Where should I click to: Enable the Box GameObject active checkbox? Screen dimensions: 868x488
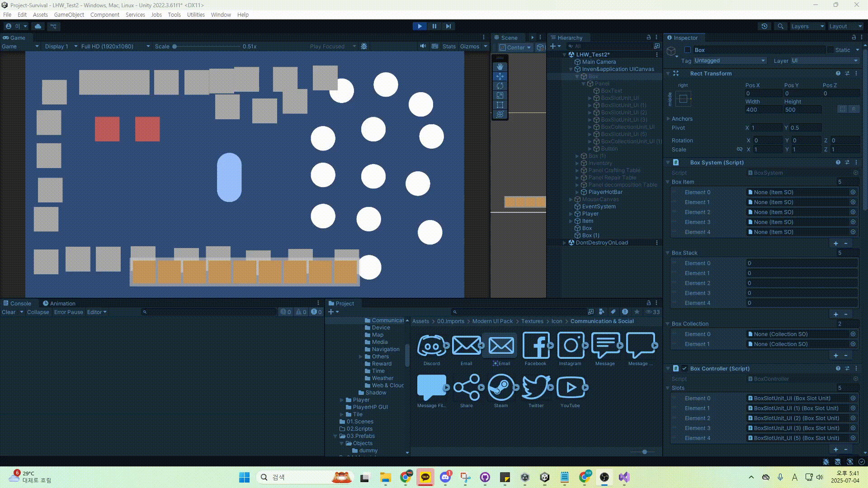[x=688, y=50]
